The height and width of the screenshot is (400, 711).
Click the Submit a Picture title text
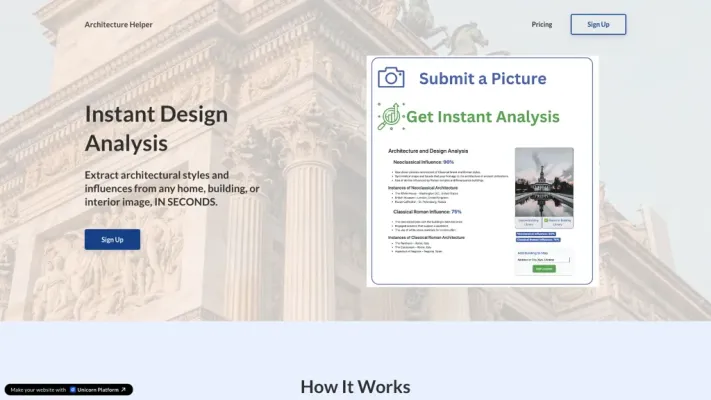pyautogui.click(x=482, y=78)
